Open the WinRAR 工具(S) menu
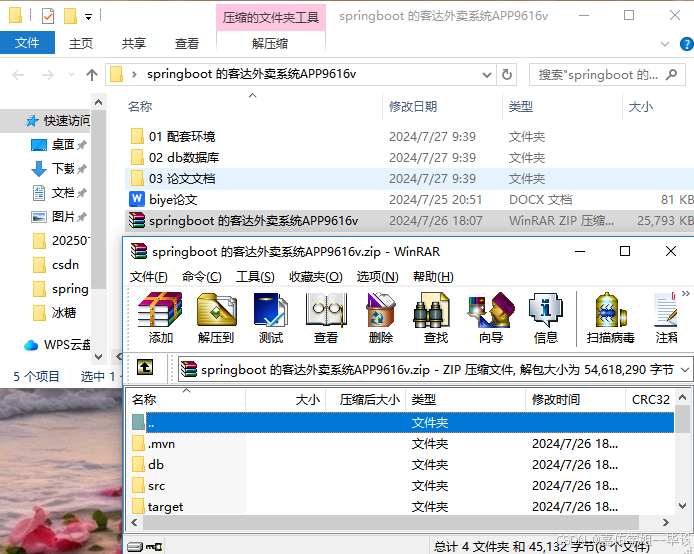The height and width of the screenshot is (554, 694). (255, 277)
